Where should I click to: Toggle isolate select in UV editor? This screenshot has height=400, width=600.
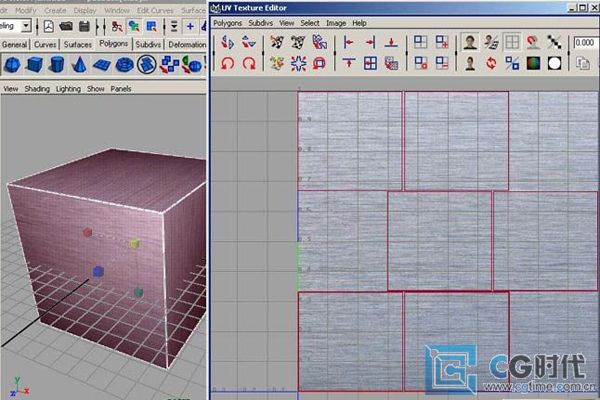tap(420, 42)
